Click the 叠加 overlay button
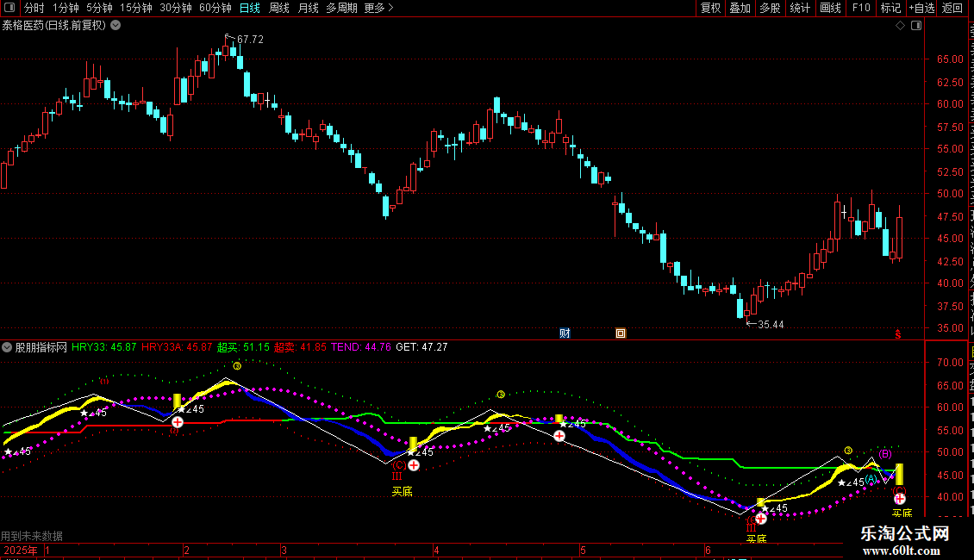974x560 pixels. [740, 8]
